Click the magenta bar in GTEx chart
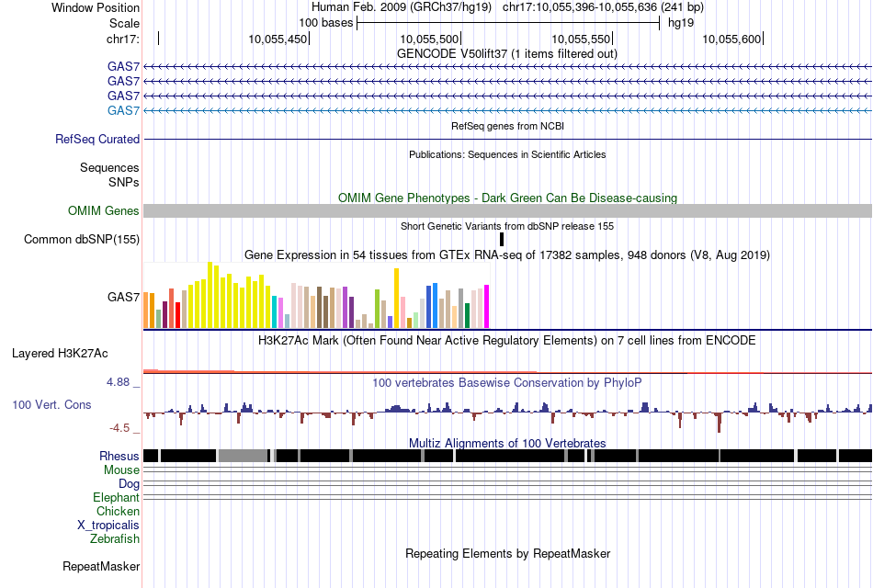 pos(487,306)
